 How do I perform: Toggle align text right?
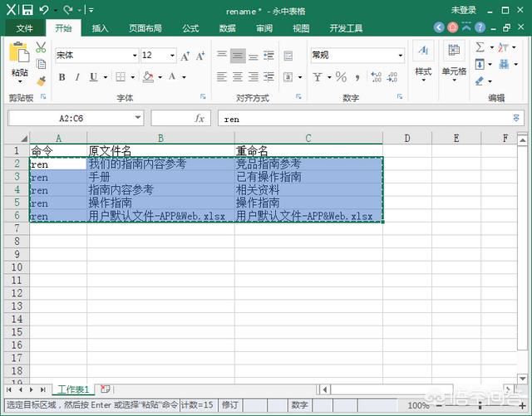click(253, 77)
